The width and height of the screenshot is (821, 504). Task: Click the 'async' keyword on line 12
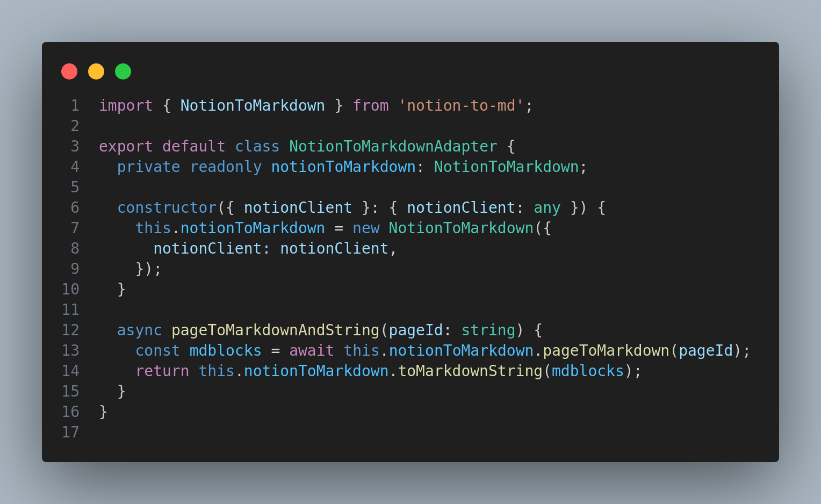[x=140, y=330]
